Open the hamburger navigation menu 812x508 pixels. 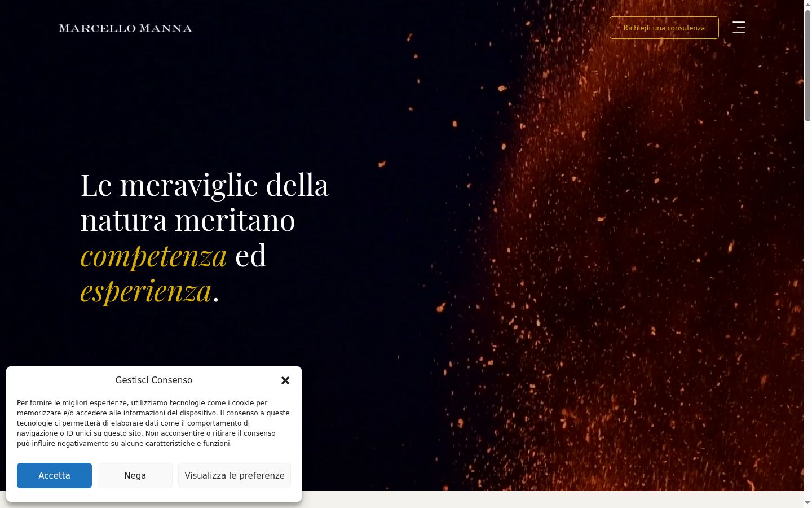(739, 27)
